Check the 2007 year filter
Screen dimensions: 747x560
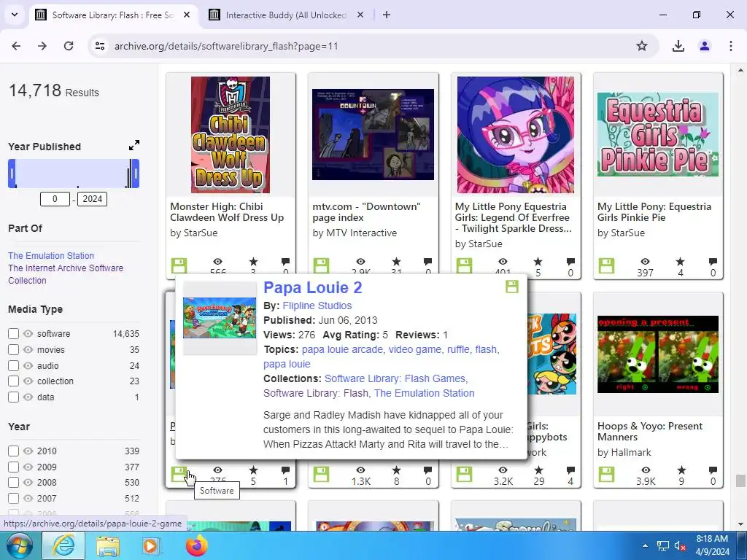click(x=13, y=498)
